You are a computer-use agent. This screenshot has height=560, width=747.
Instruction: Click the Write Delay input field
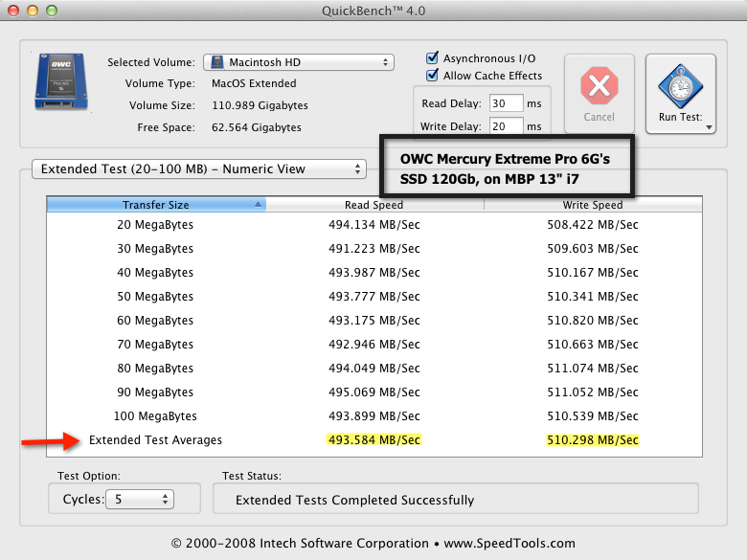[506, 126]
